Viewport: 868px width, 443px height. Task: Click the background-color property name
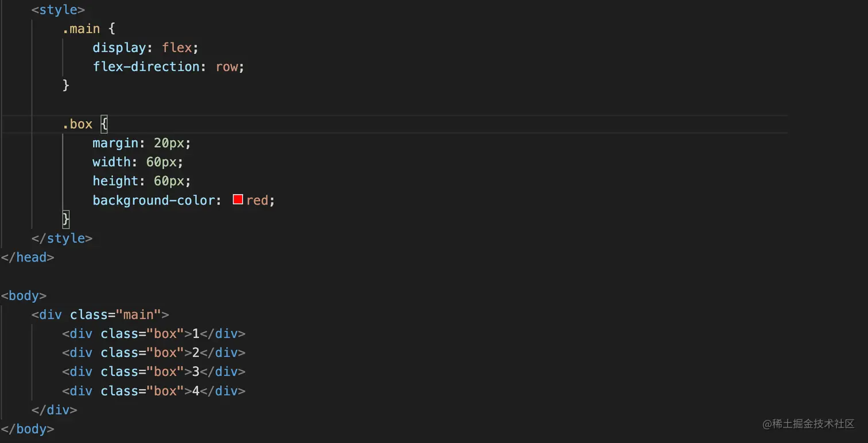(153, 200)
